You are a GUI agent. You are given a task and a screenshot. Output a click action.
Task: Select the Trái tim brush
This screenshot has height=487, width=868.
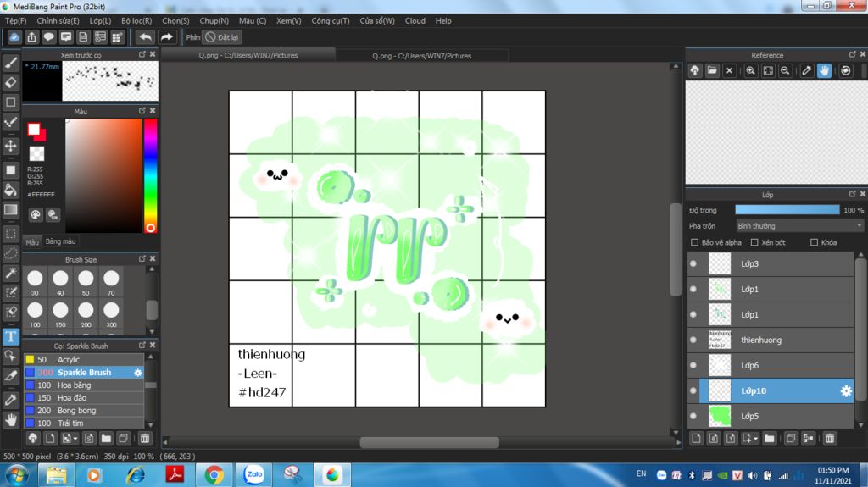pos(84,423)
